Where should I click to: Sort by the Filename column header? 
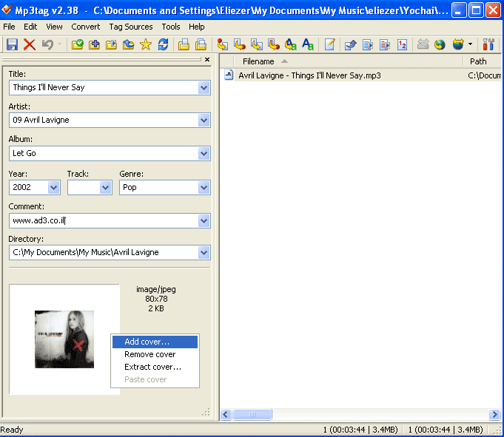pyautogui.click(x=258, y=61)
